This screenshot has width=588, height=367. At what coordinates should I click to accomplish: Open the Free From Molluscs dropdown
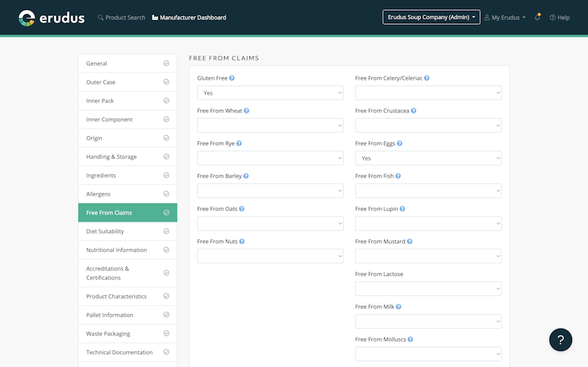428,354
